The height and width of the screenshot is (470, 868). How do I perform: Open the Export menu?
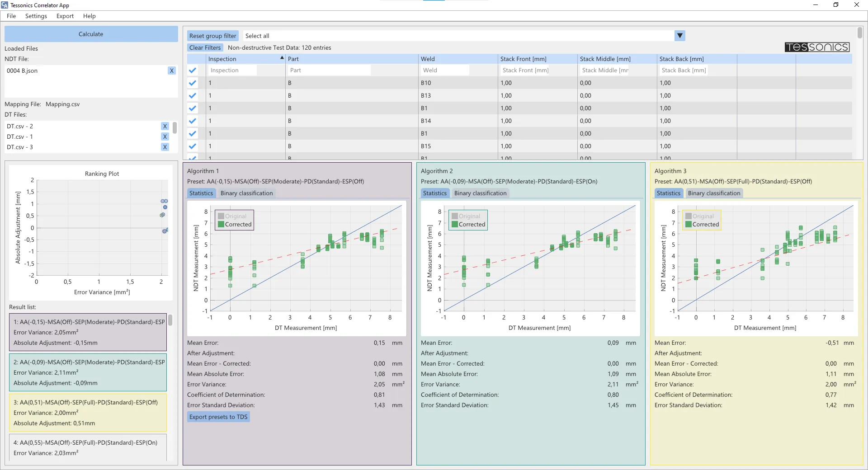click(65, 16)
